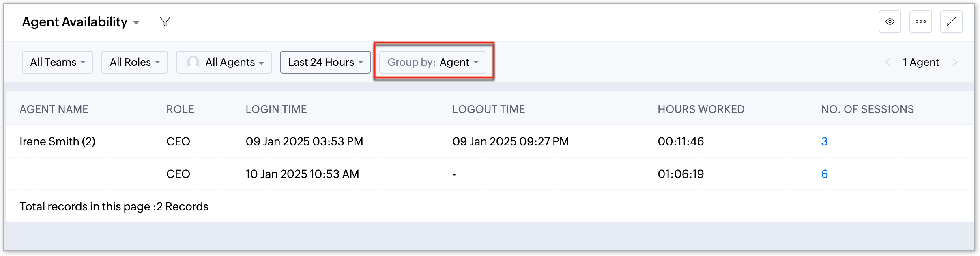Open the Agent Availability title dropdown arrow
980x256 pixels.
(x=137, y=23)
